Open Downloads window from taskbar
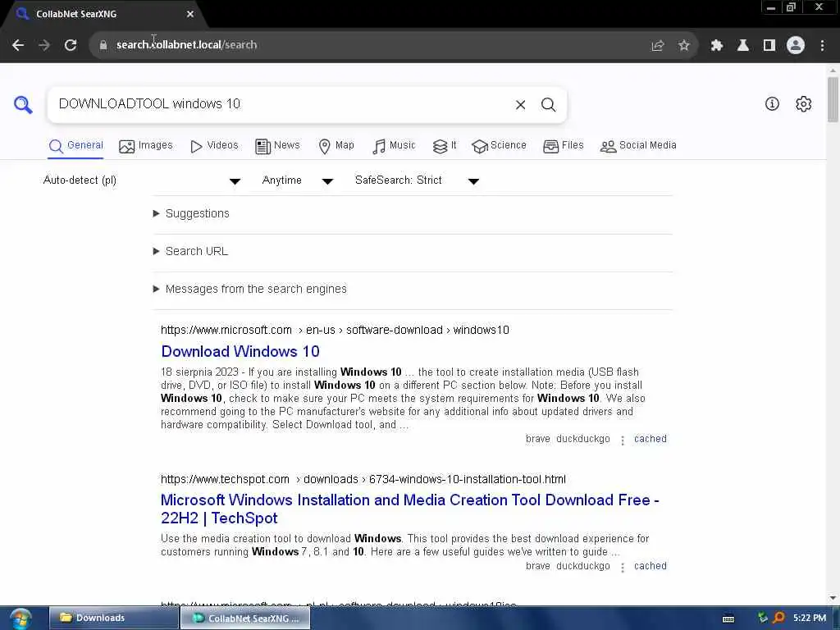 tap(113, 619)
